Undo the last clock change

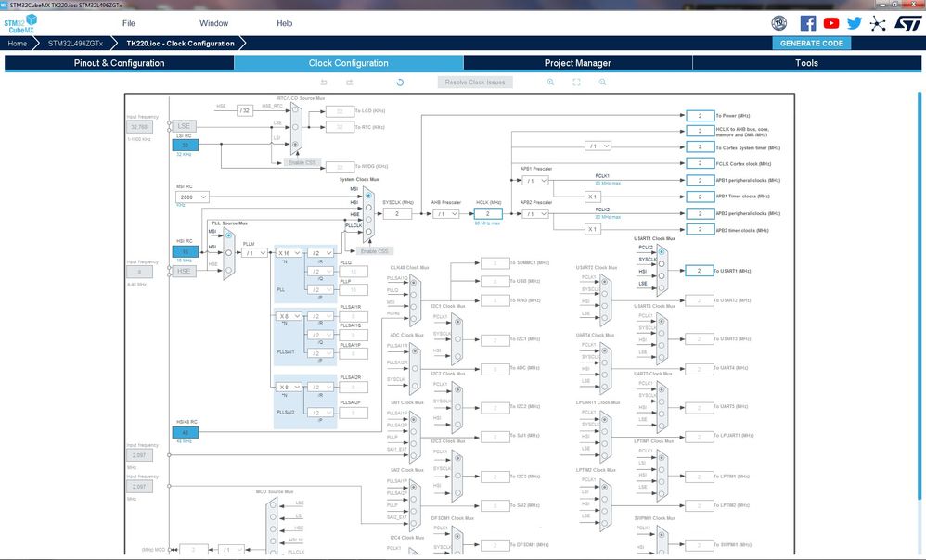click(324, 82)
